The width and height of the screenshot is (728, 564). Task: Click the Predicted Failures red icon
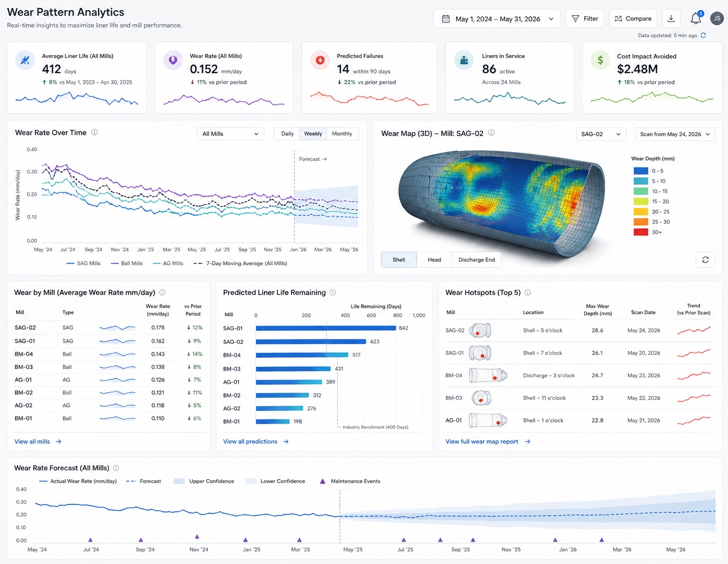(320, 60)
